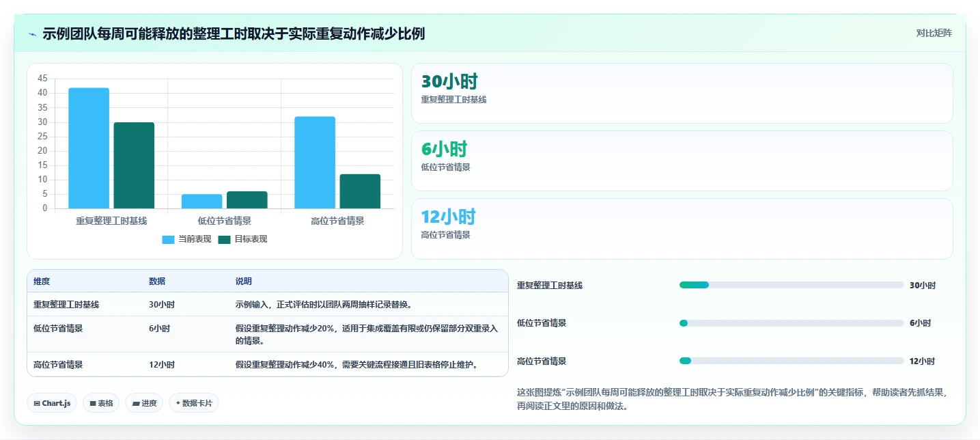Click the 数据卡片 tag chip
Image resolution: width=980 pixels, height=440 pixels.
pos(194,403)
